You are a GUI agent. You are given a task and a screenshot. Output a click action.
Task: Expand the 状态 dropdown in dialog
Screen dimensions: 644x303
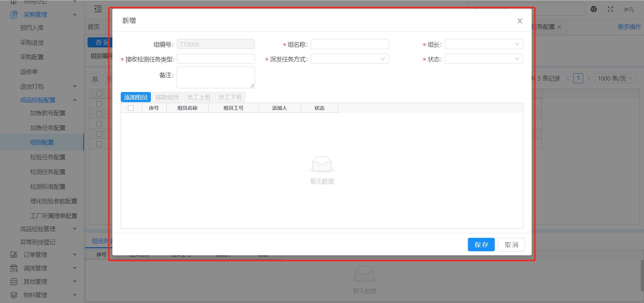coord(484,59)
